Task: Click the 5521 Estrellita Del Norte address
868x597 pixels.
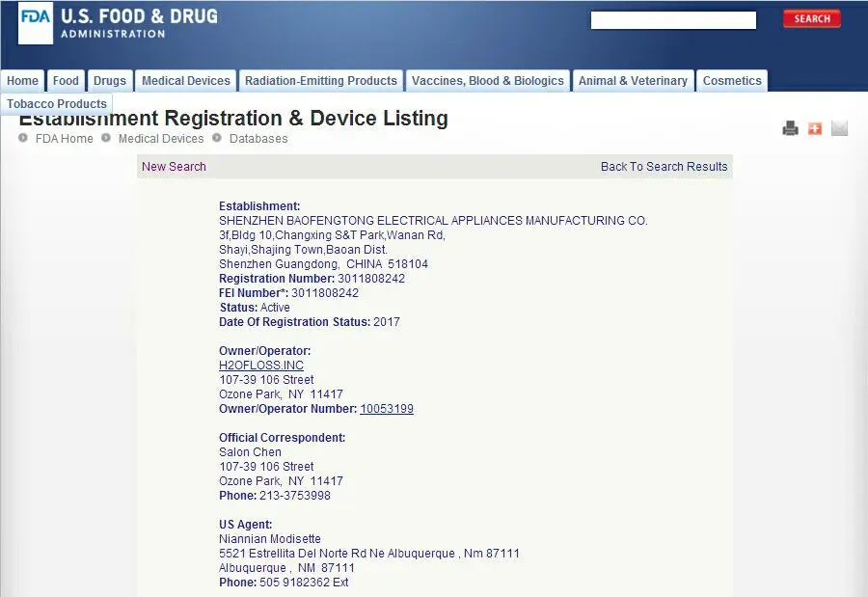Action: [x=369, y=554]
